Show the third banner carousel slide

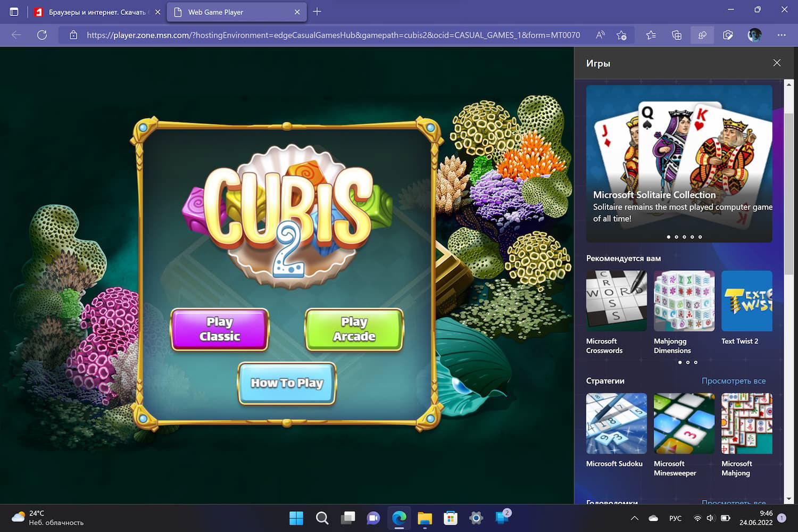click(684, 237)
